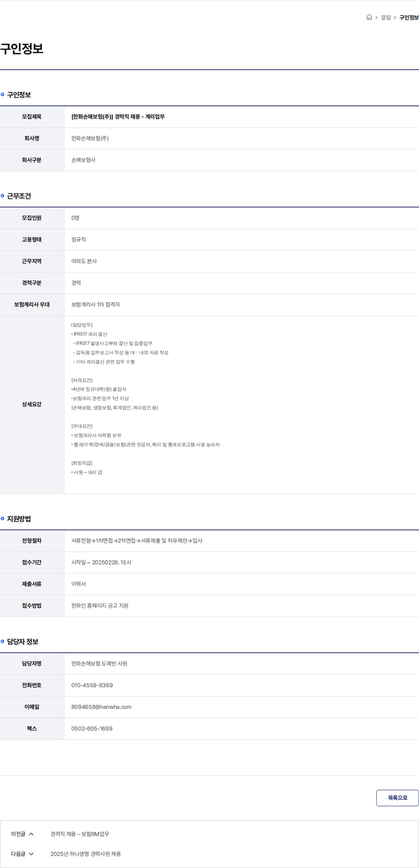This screenshot has width=419, height=868.
Task: Select the 구인정보 breadcrumb item
Action: coord(409,17)
